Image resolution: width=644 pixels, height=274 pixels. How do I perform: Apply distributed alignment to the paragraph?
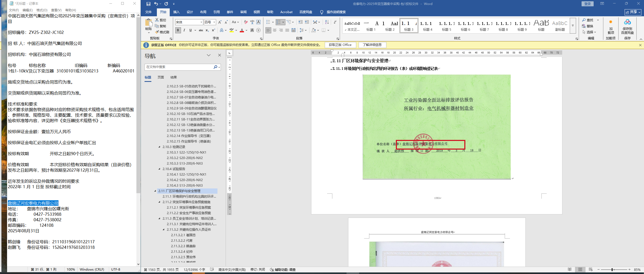[x=294, y=30]
